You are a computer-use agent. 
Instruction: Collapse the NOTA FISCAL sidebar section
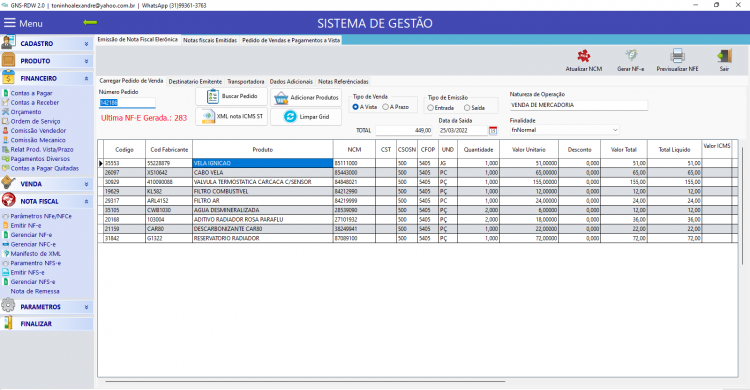(87, 201)
